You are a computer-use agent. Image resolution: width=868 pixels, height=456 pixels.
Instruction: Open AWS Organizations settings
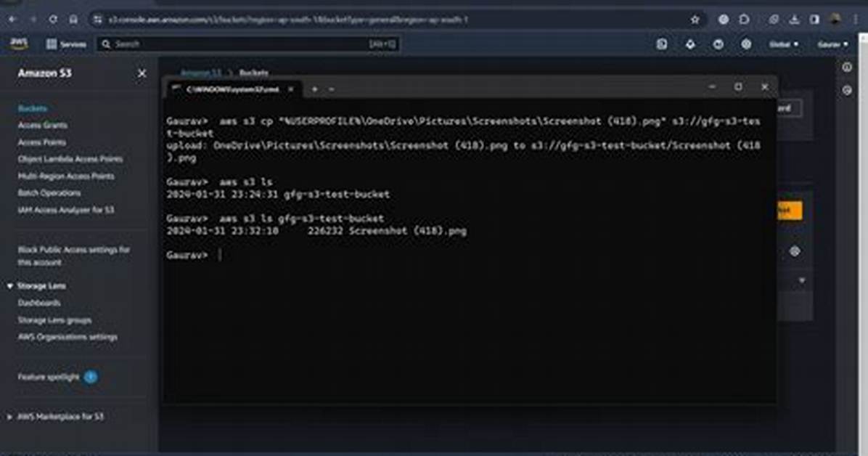(x=67, y=337)
